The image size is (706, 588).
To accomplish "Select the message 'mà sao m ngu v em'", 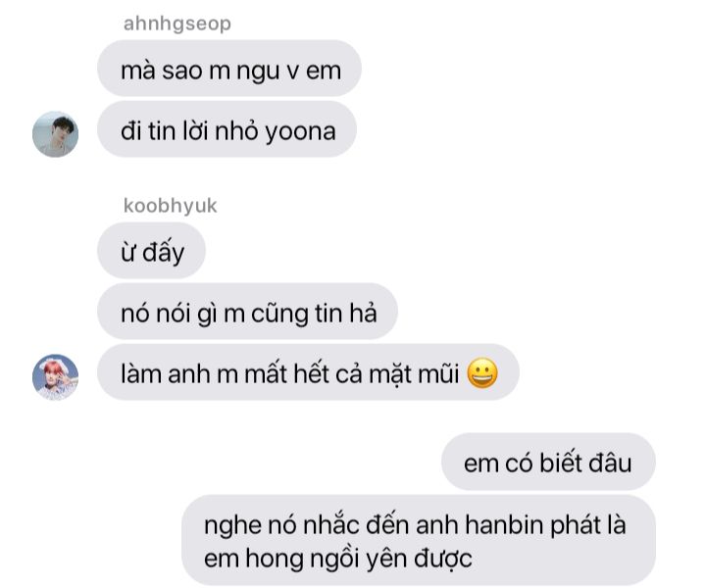I will (x=229, y=68).
